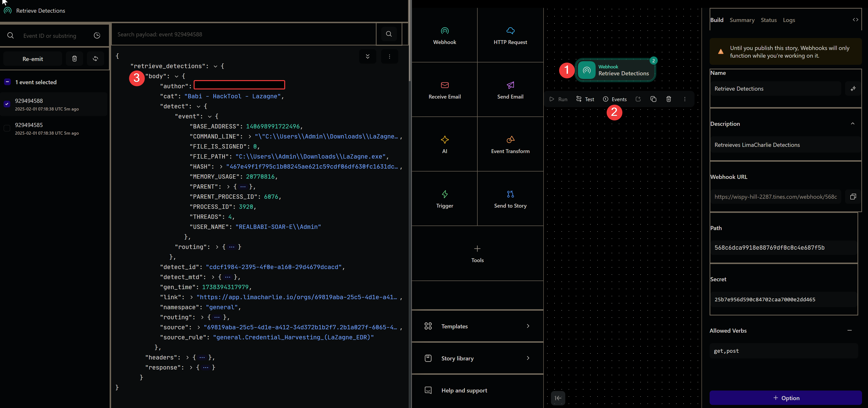Click Test on the action toolbar
Viewport: 868px width, 408px height.
coord(585,99)
